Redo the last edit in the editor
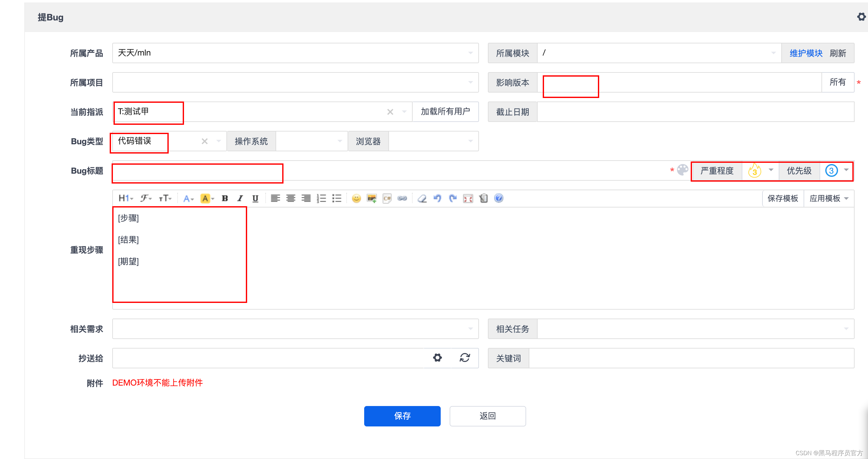Viewport: 868px width, 459px height. [452, 198]
